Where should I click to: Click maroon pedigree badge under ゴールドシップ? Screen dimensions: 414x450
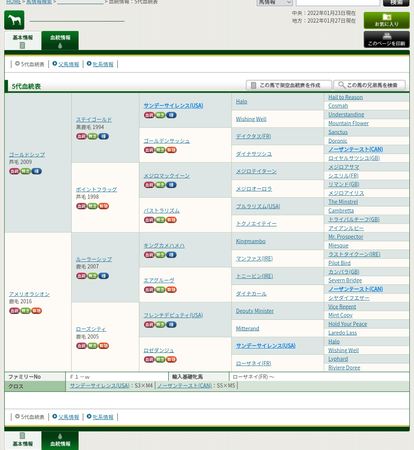14,171
